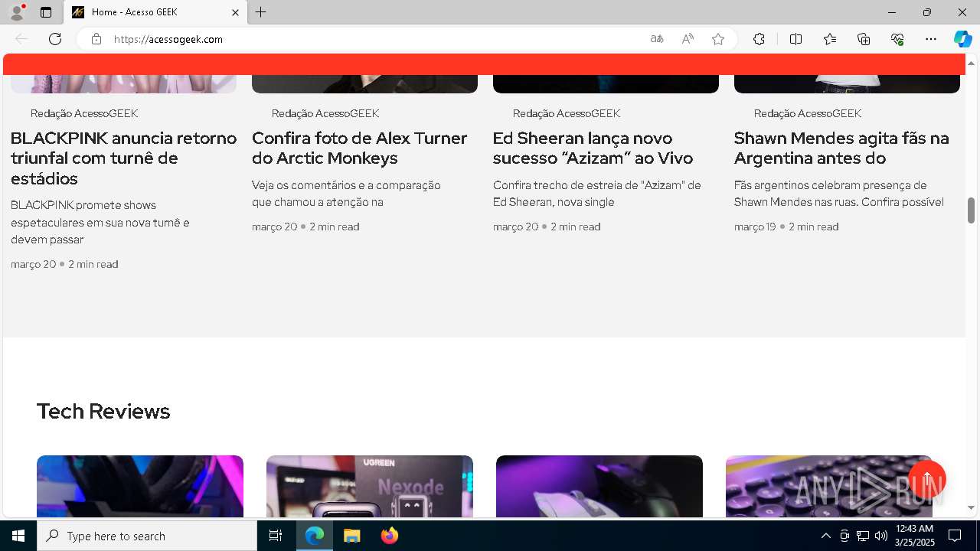Open Browser essentials icon

click(897, 39)
